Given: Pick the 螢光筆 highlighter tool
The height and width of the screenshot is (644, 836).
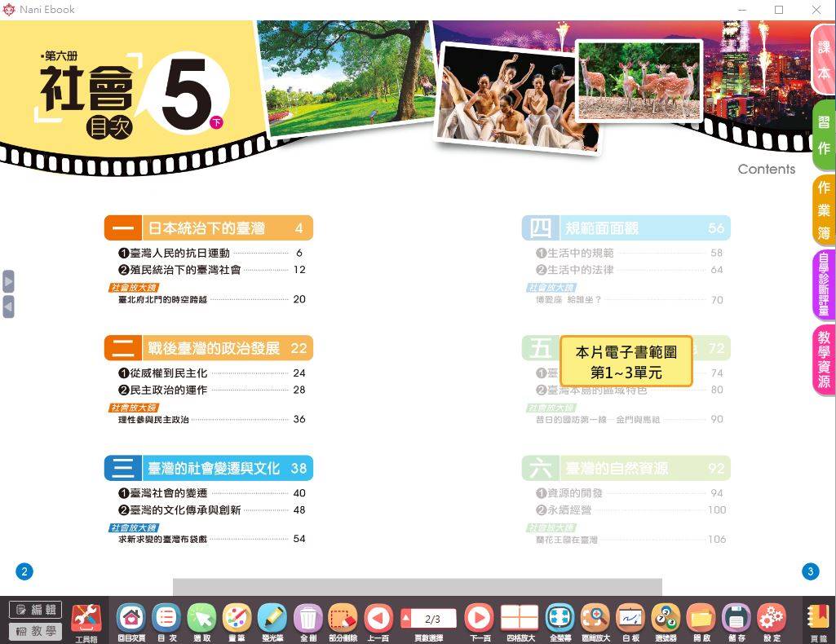Looking at the screenshot, I should coord(272,620).
